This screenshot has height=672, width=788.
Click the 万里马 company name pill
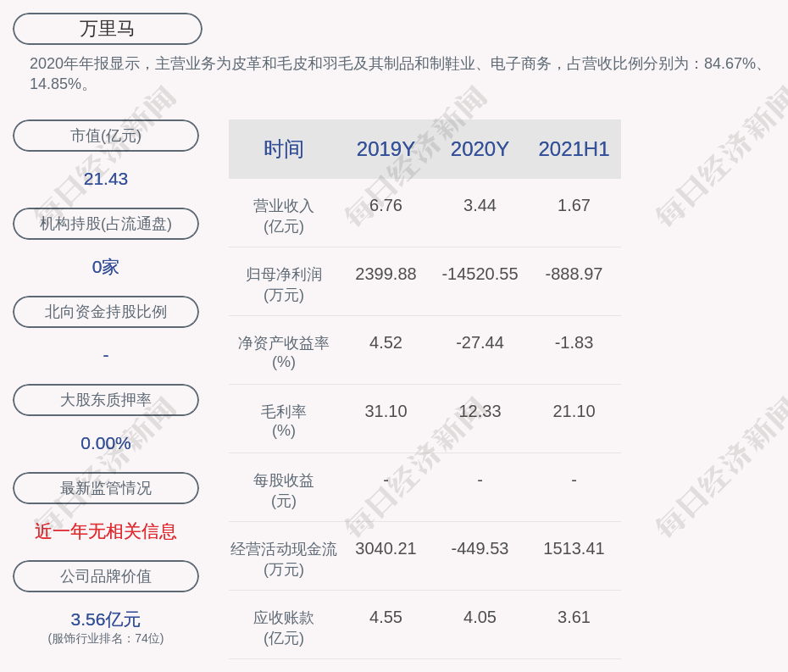click(108, 29)
